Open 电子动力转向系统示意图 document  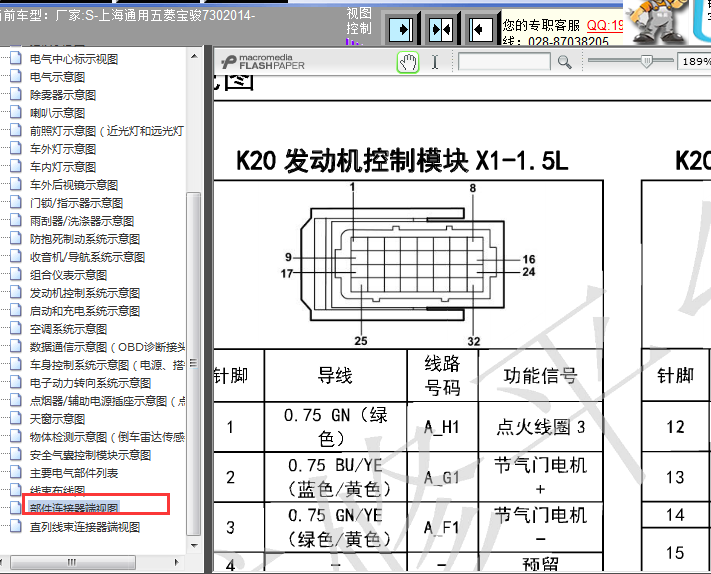pos(90,383)
